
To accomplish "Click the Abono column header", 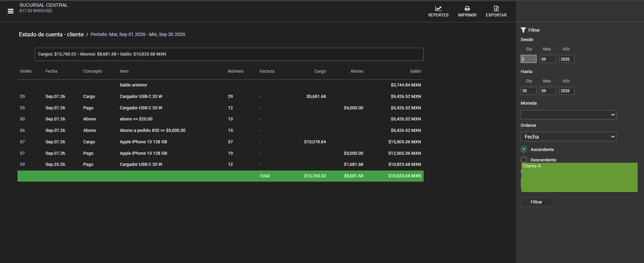I will pyautogui.click(x=357, y=71).
